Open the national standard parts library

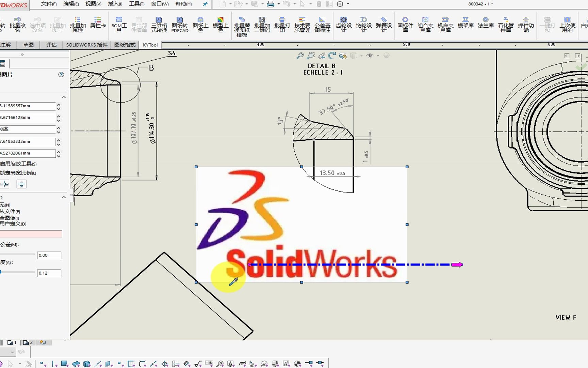405,24
